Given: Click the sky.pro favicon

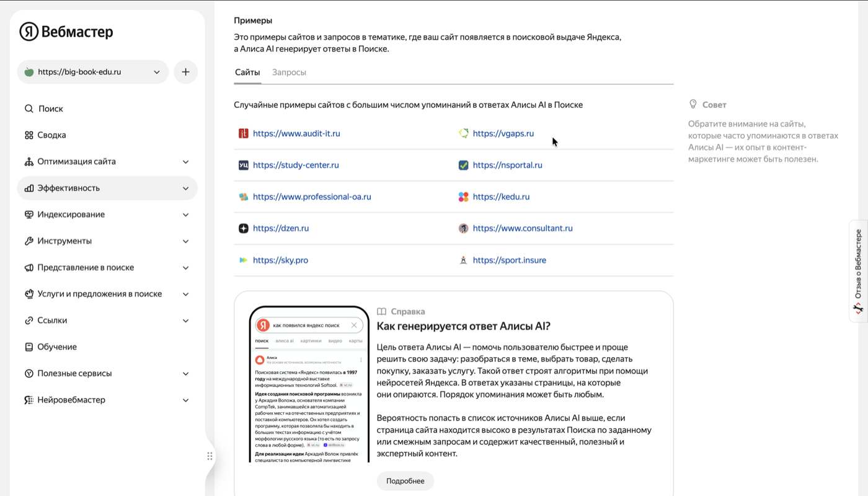Looking at the screenshot, I should coord(244,260).
